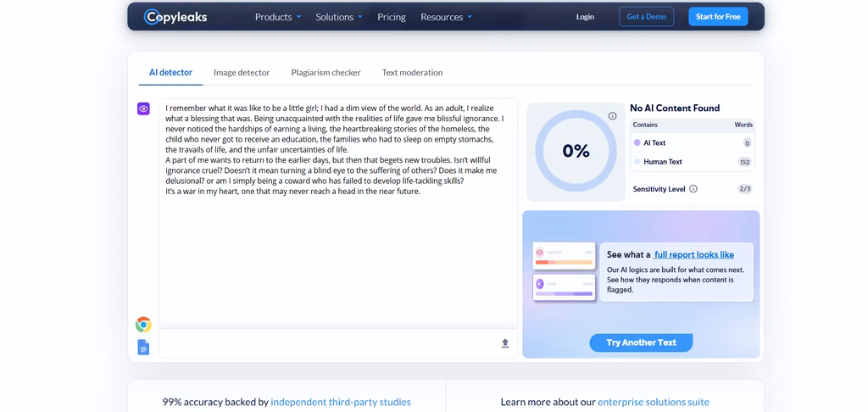This screenshot has height=412, width=868.
Task: Click the Sensitivity Level info icon
Action: pos(693,189)
